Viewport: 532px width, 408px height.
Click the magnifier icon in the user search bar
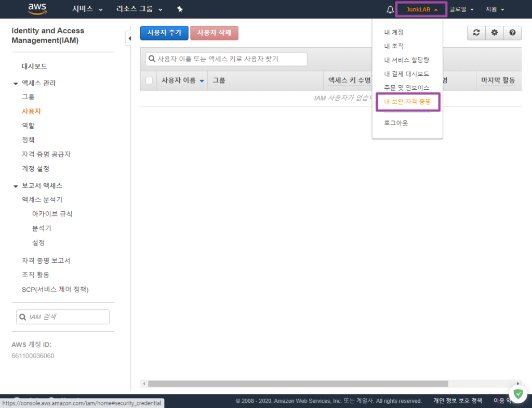pyautogui.click(x=150, y=59)
